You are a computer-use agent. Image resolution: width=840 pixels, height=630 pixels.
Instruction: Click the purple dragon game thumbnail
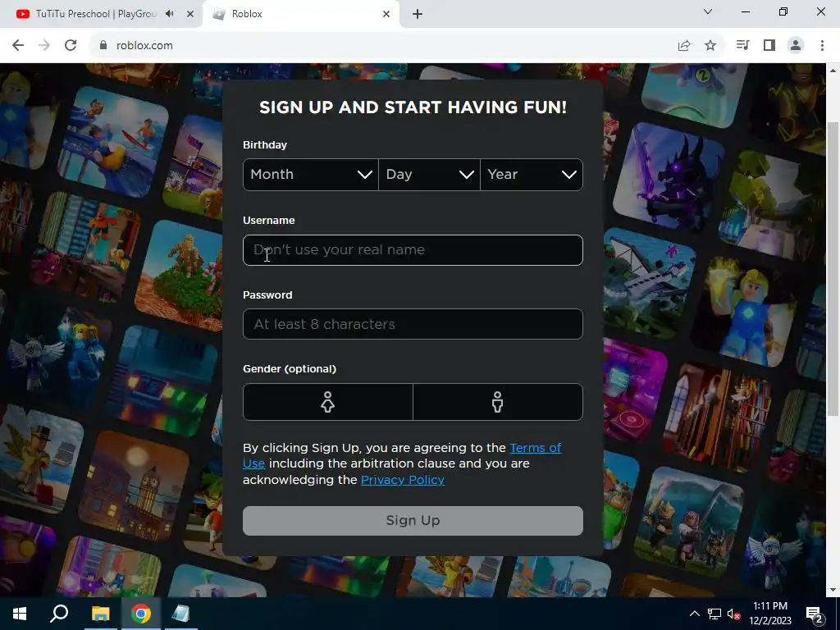(669, 177)
